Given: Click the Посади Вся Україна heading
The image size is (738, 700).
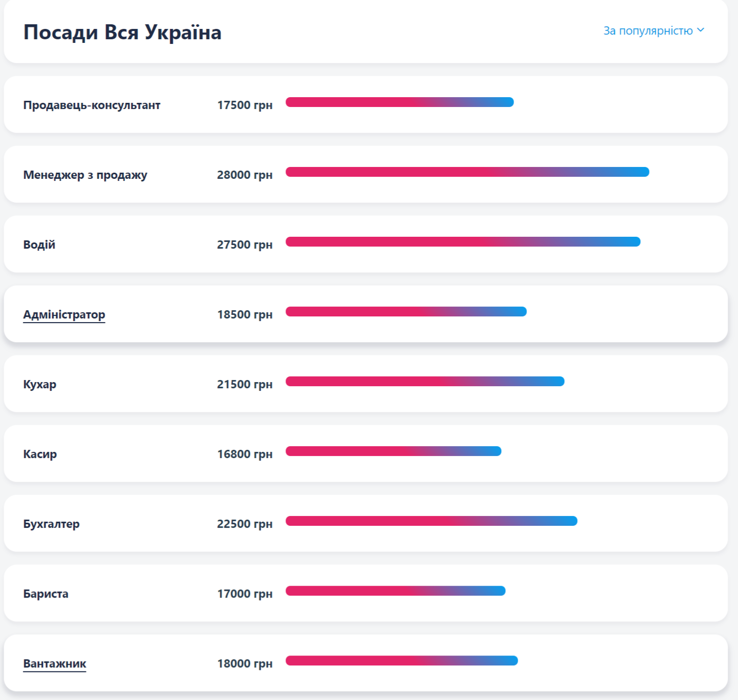Looking at the screenshot, I should coord(122,32).
